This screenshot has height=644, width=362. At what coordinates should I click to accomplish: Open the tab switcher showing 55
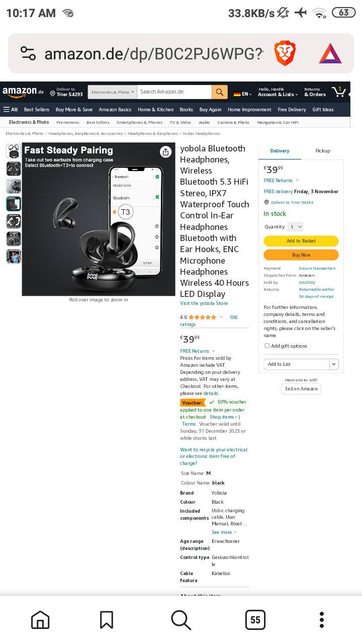(x=255, y=620)
